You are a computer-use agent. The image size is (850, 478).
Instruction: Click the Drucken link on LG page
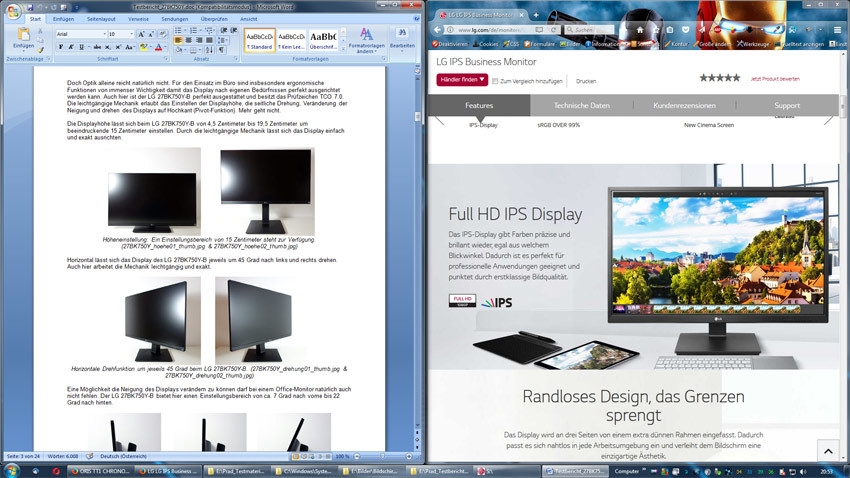[x=586, y=81]
